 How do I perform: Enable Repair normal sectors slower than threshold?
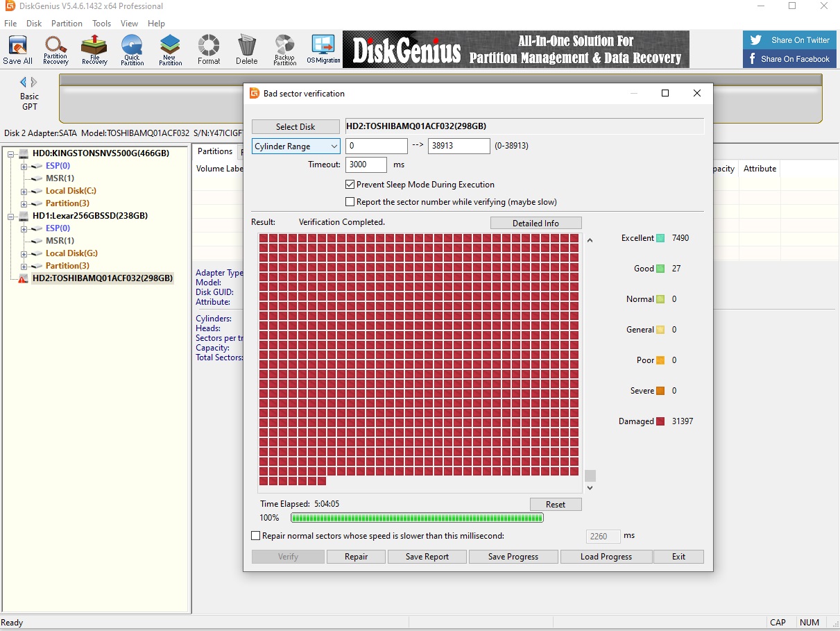[256, 536]
